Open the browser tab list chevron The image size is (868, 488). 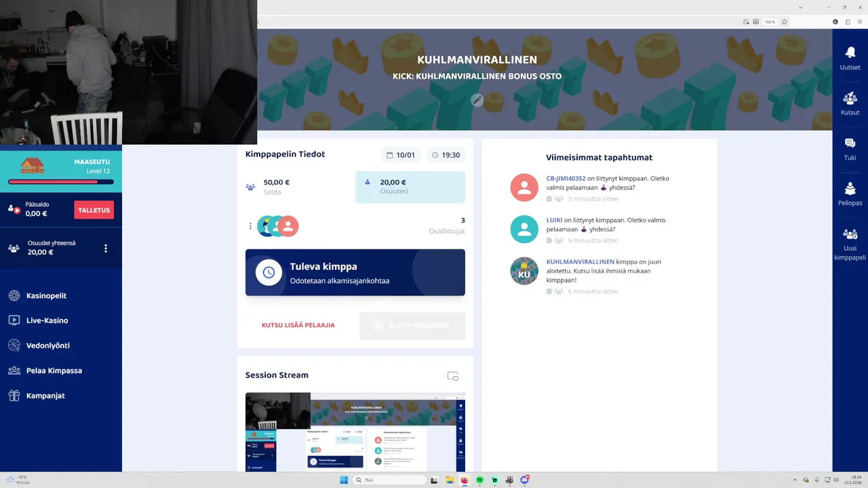(x=801, y=7)
